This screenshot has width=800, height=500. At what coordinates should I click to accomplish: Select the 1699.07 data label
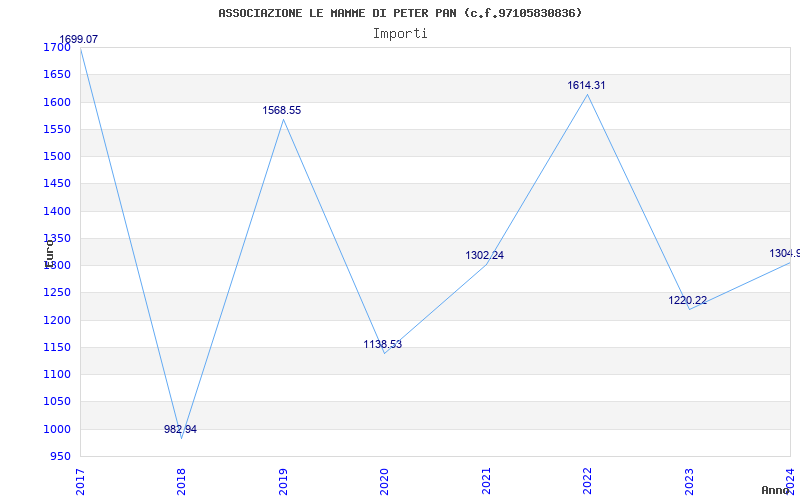pos(79,39)
